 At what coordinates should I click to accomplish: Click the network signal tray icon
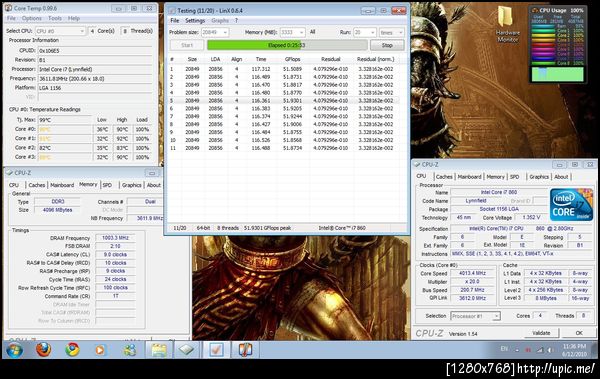click(540, 350)
